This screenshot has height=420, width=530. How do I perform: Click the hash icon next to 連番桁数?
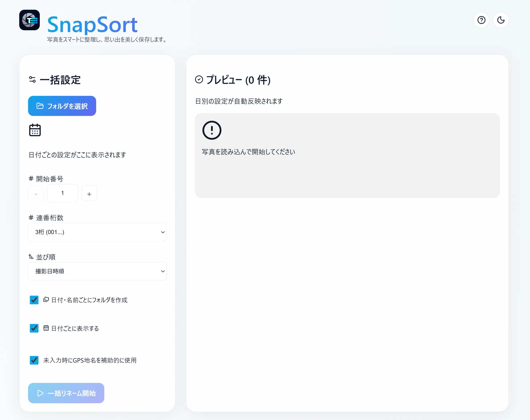pyautogui.click(x=31, y=217)
